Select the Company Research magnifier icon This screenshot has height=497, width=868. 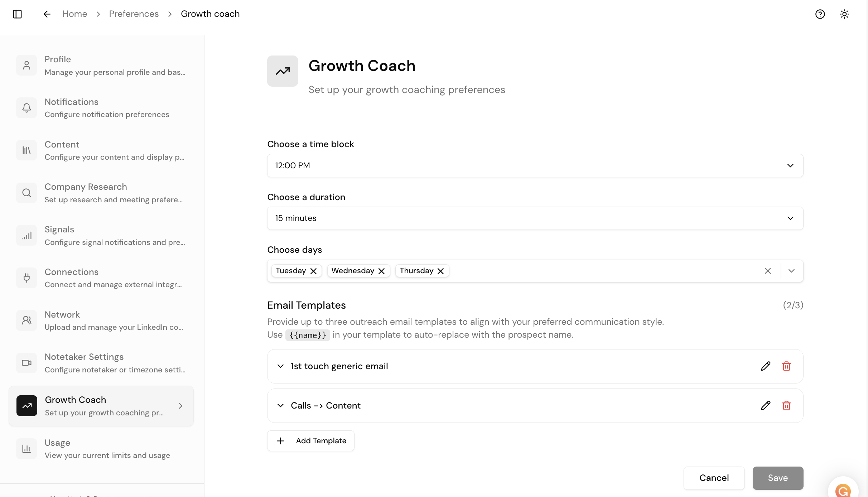pos(26,193)
